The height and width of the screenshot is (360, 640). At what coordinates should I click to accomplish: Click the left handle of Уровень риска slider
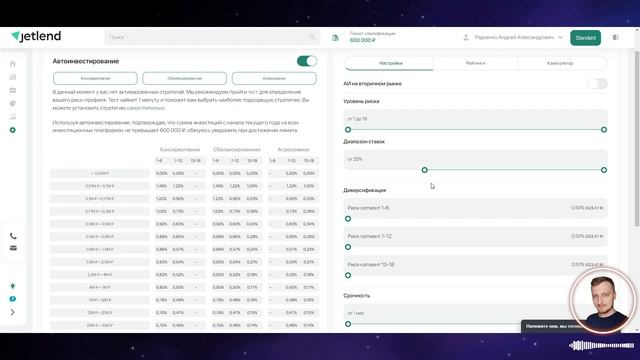click(x=348, y=130)
